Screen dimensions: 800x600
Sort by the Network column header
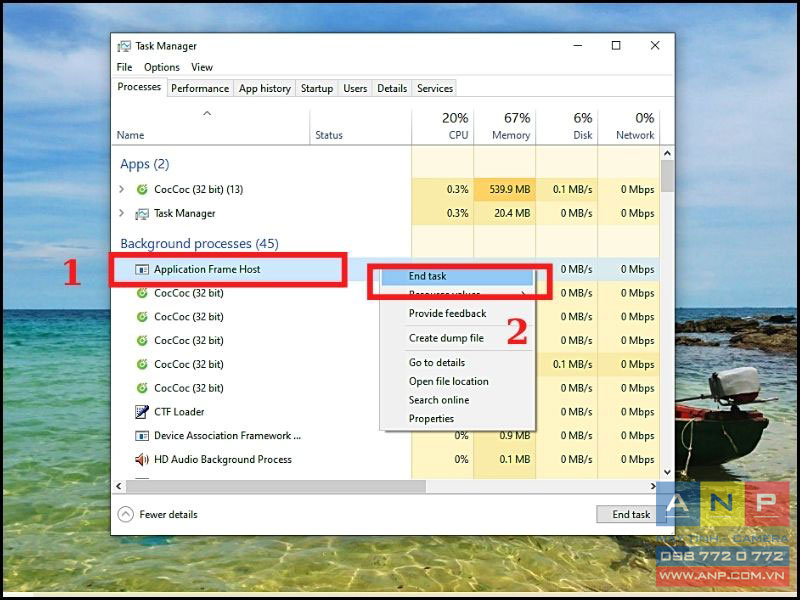coord(629,127)
